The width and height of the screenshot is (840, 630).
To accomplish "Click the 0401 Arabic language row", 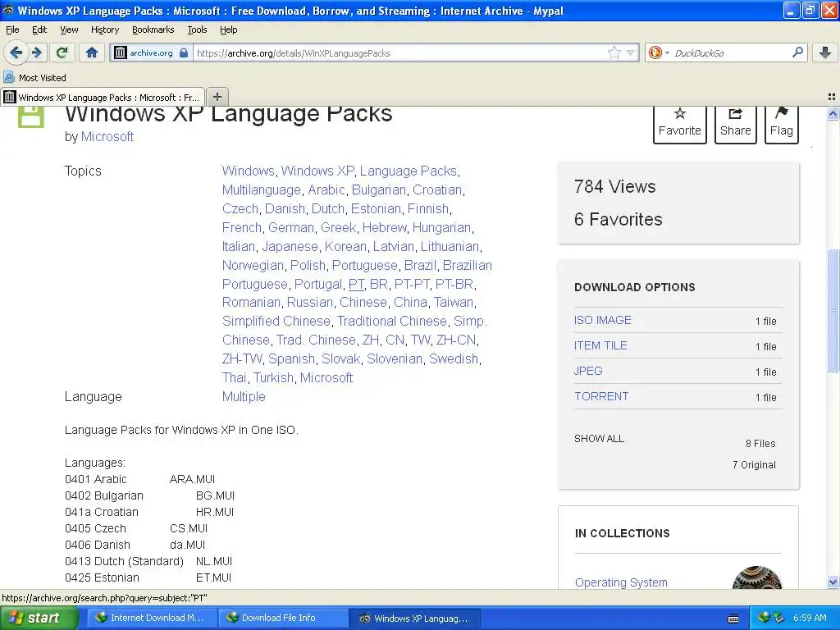I will [x=139, y=479].
